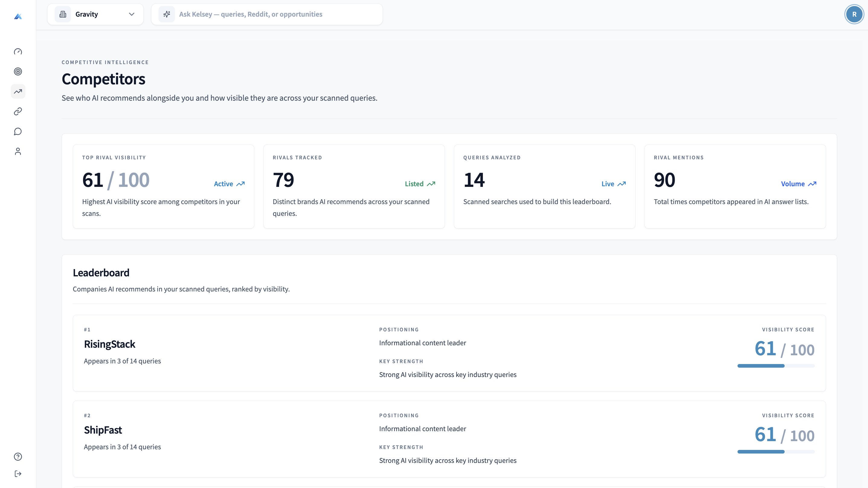The image size is (868, 488).
Task: Select the chat bubble icon in sidebar
Action: [18, 132]
